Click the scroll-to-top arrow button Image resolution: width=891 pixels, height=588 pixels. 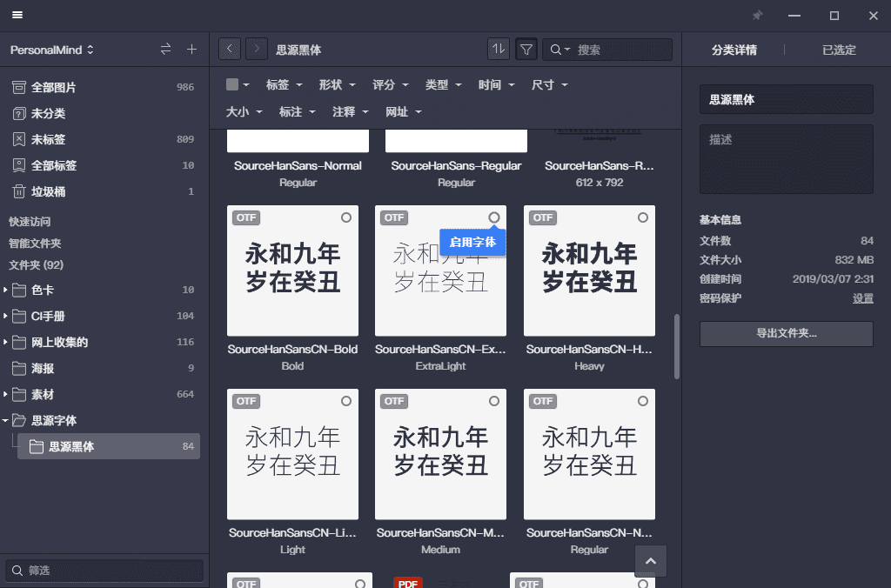(x=651, y=561)
